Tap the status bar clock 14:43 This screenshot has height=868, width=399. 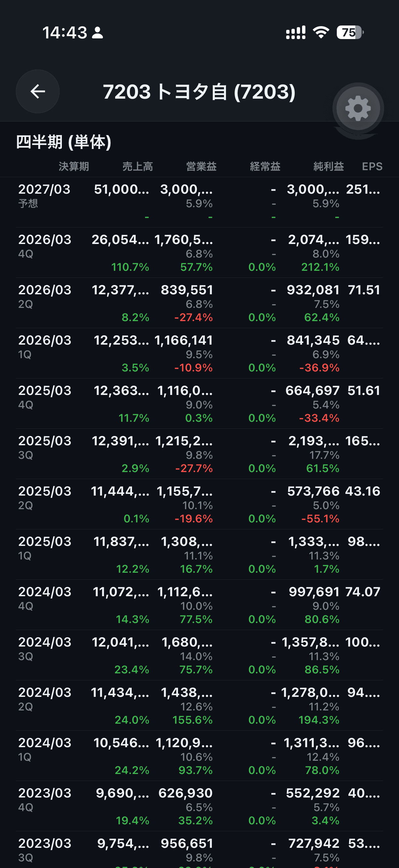(x=65, y=33)
